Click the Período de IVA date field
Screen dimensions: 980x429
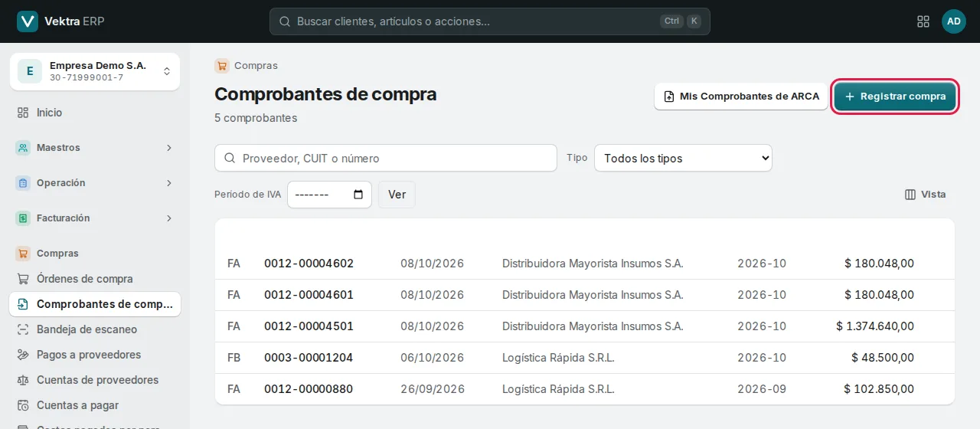(329, 195)
